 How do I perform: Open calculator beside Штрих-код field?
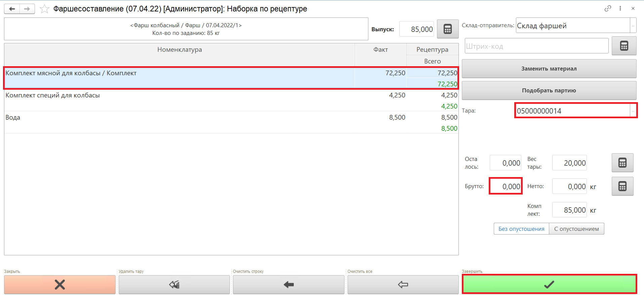(623, 46)
